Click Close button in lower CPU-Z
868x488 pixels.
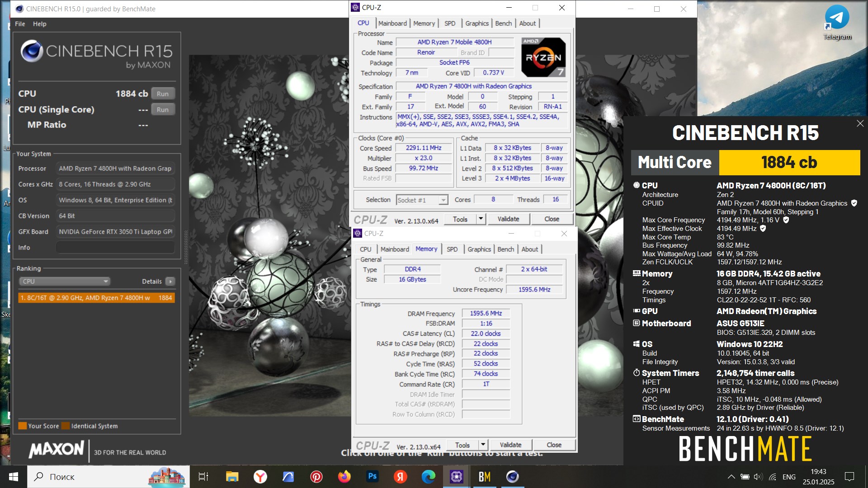tap(554, 445)
